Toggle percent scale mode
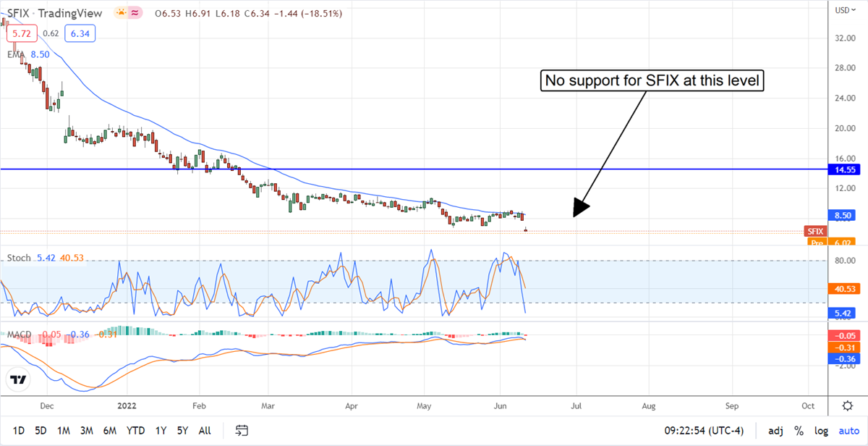 799,431
